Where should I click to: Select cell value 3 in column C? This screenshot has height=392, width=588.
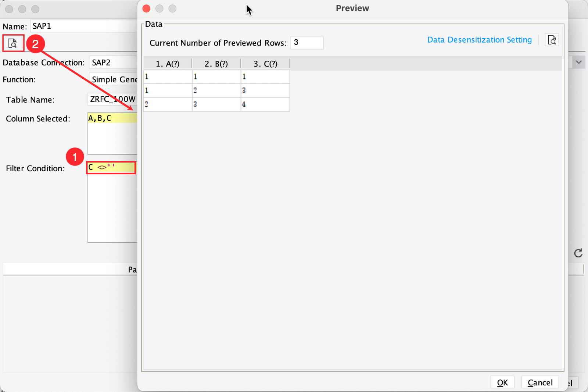pos(265,90)
